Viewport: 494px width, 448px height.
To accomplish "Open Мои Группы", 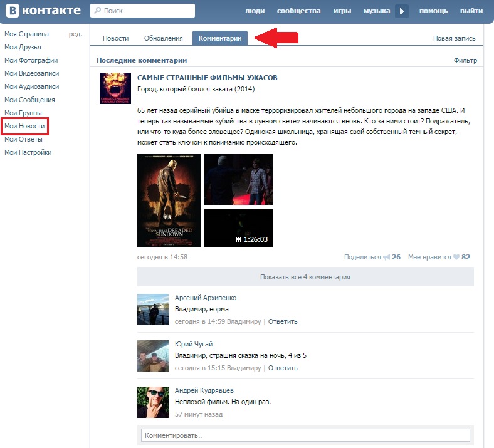I will (x=23, y=113).
